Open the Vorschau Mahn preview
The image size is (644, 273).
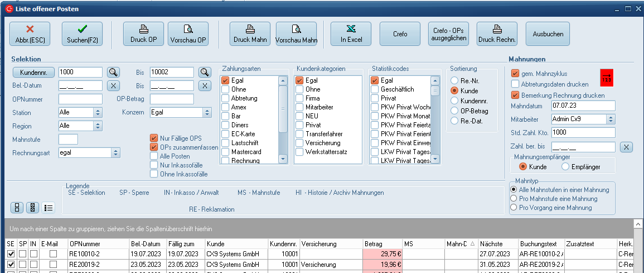(296, 34)
